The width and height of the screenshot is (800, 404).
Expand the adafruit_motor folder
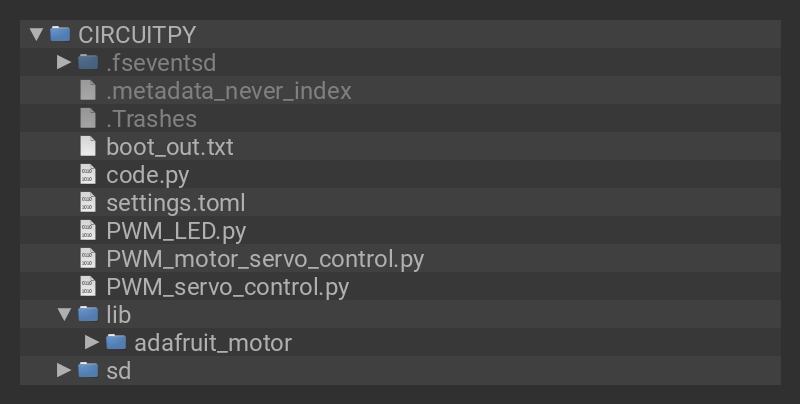tap(92, 342)
